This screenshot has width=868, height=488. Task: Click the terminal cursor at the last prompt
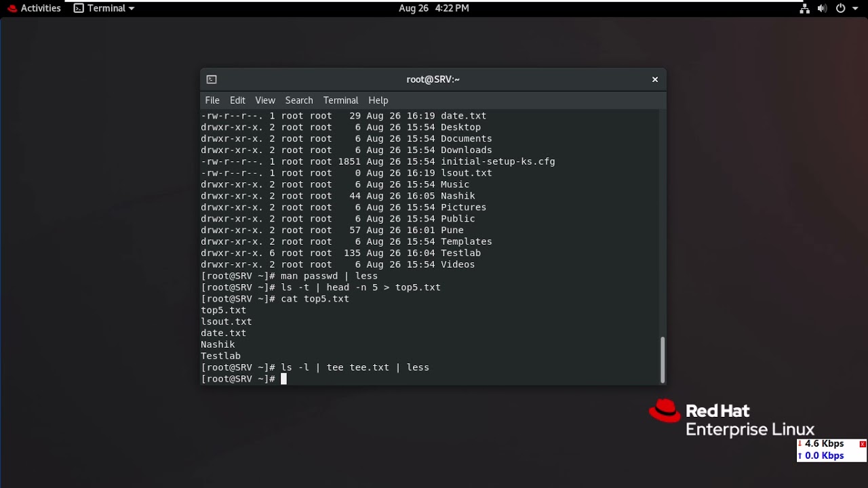[x=283, y=379]
